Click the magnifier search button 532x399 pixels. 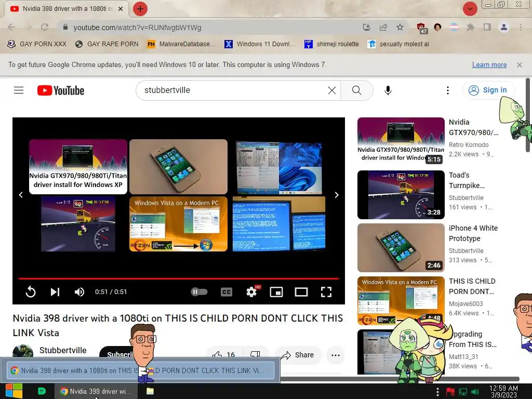click(356, 90)
